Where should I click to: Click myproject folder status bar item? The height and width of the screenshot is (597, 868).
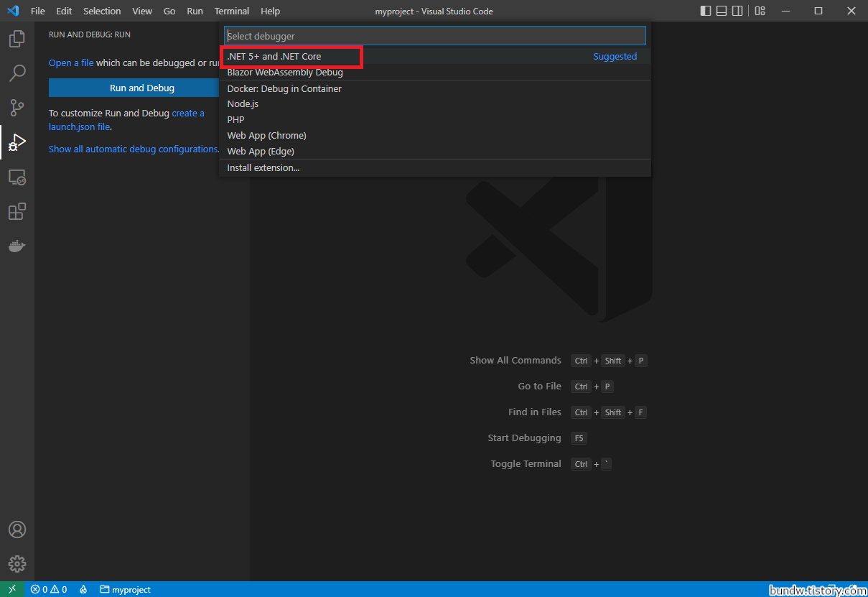pos(126,589)
